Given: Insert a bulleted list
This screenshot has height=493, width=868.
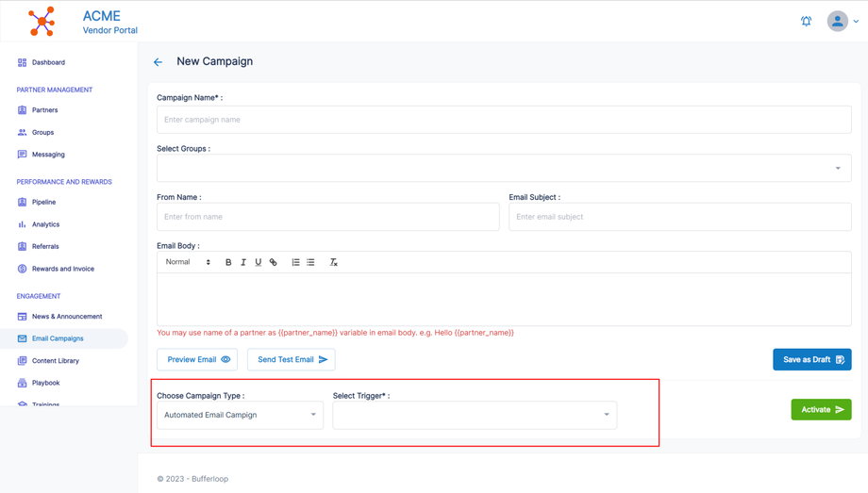Looking at the screenshot, I should point(310,263).
